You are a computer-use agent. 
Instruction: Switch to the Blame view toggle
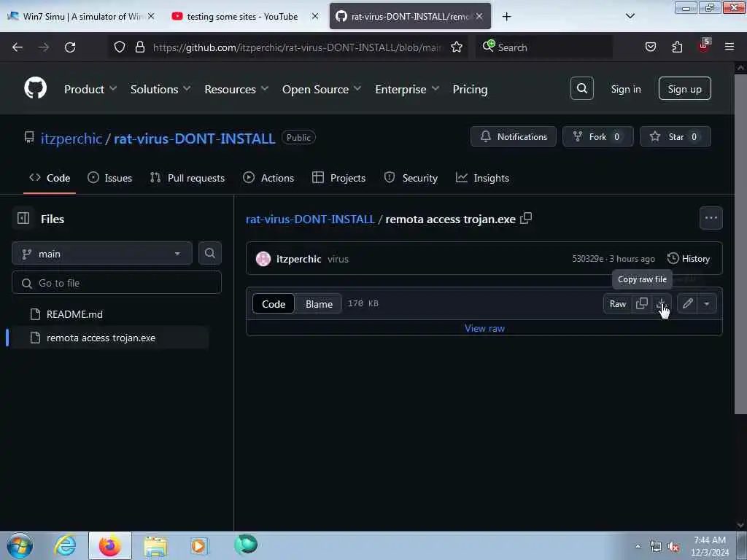(x=319, y=304)
